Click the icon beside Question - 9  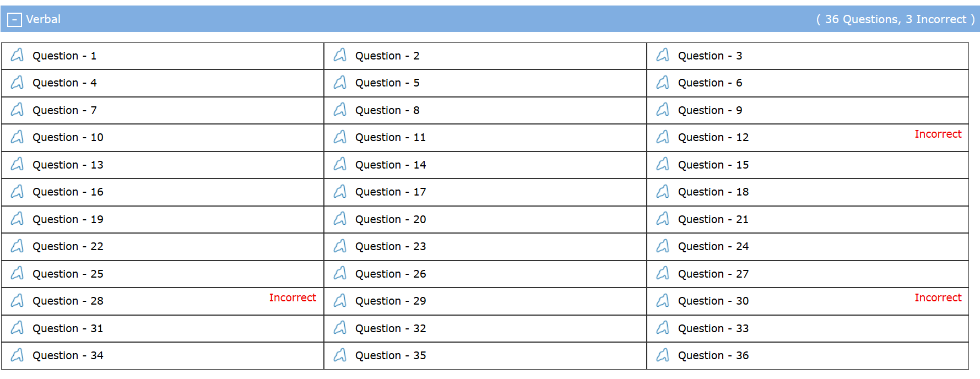[663, 110]
